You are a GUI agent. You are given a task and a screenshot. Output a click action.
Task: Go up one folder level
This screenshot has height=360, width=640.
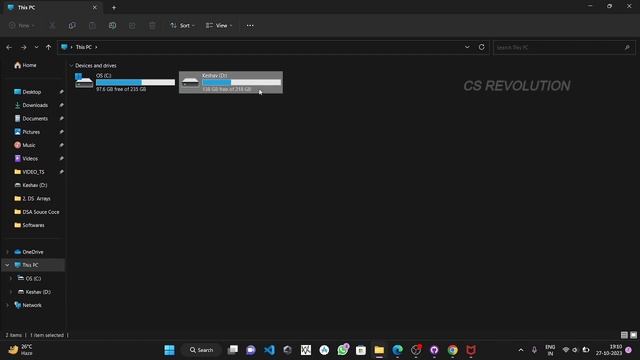click(49, 47)
